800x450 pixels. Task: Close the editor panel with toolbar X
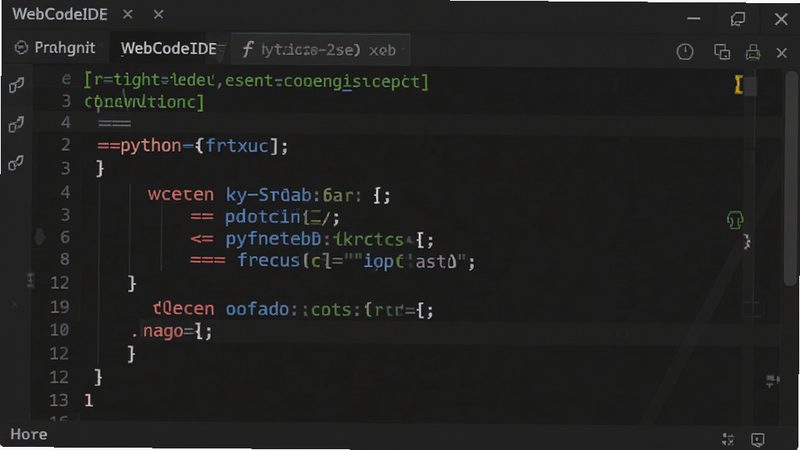(x=782, y=53)
